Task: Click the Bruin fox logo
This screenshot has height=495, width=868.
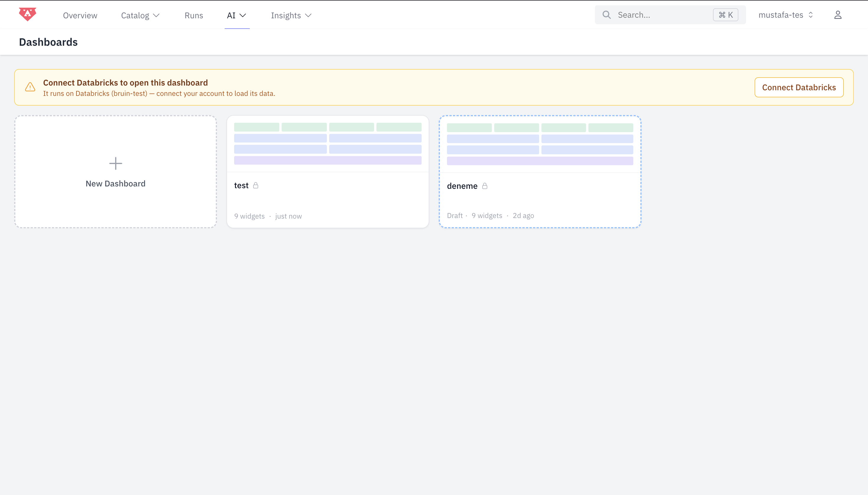Action: coord(27,14)
